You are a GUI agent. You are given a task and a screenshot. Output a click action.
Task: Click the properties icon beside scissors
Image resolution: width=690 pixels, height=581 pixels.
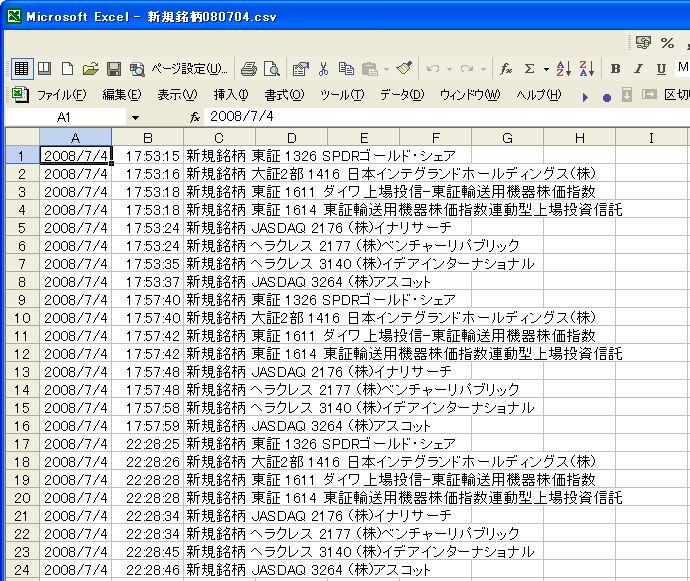click(x=301, y=69)
